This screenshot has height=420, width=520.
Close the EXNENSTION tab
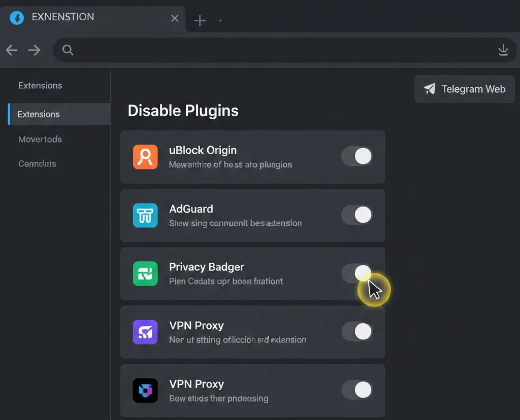point(175,18)
